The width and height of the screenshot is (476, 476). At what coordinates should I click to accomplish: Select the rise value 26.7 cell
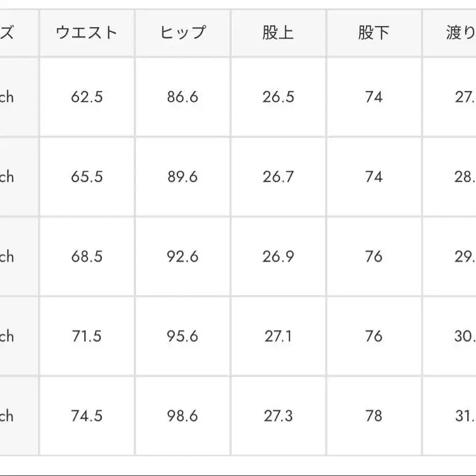278,176
